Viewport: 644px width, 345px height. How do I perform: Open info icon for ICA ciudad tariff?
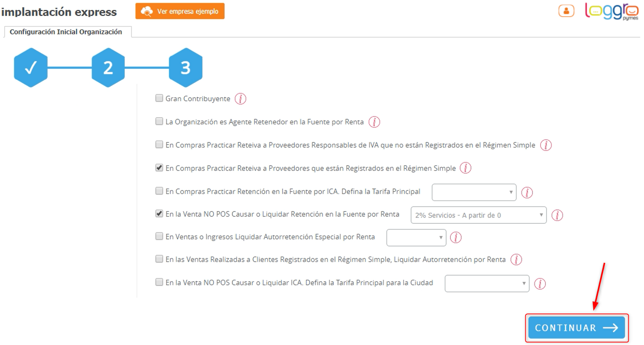point(540,284)
